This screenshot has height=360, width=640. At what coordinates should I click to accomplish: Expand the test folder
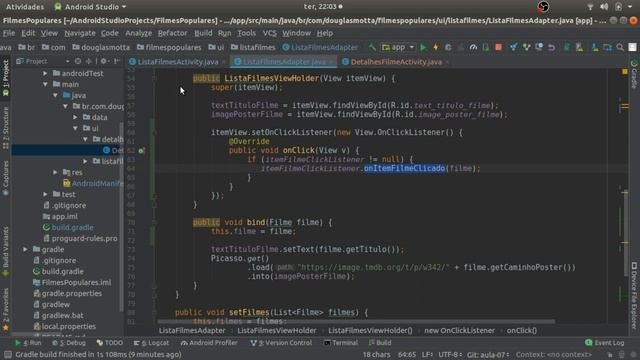coord(45,194)
